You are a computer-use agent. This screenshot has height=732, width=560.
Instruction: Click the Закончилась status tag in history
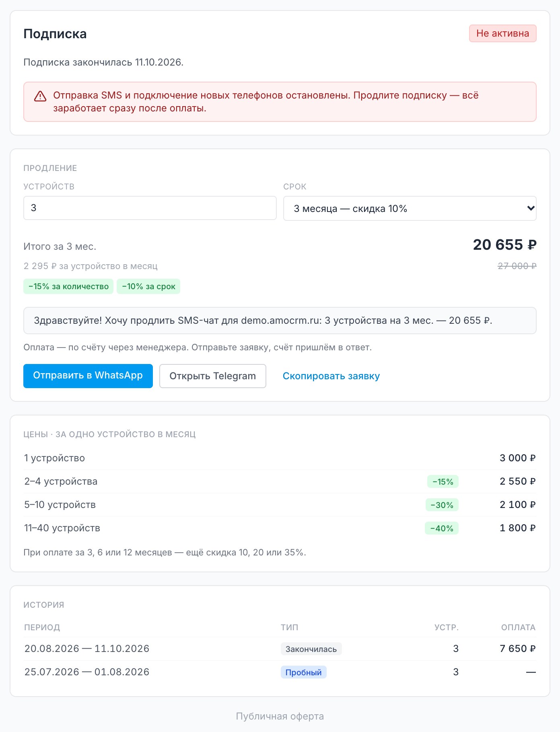[311, 649]
